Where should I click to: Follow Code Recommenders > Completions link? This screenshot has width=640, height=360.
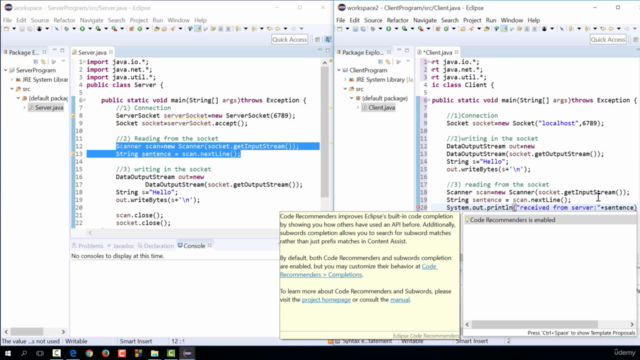click(358, 270)
